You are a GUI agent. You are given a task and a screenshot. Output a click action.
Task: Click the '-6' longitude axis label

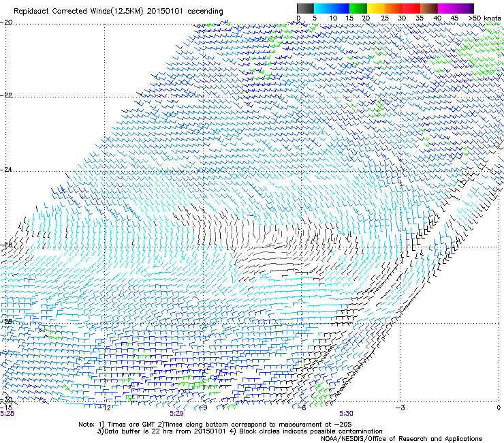click(x=301, y=408)
